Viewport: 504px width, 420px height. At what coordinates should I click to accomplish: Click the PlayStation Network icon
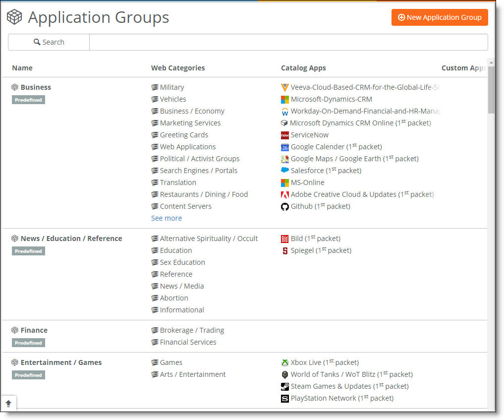[285, 398]
